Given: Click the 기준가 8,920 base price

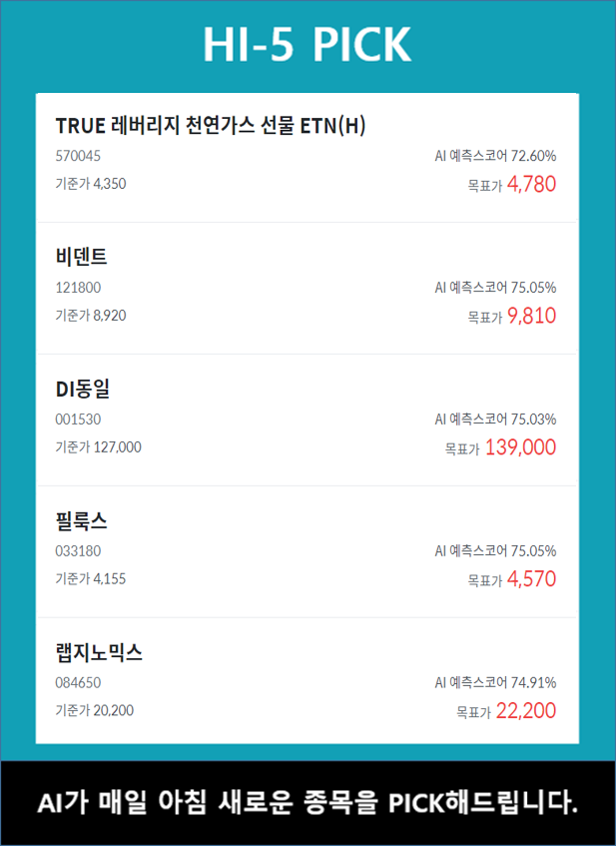Looking at the screenshot, I should coord(91,316).
